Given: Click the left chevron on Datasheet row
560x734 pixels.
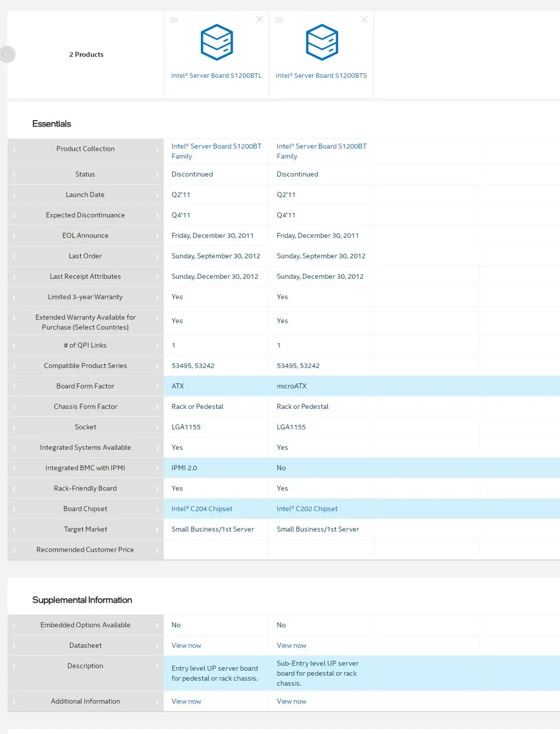Looking at the screenshot, I should coord(14,646).
